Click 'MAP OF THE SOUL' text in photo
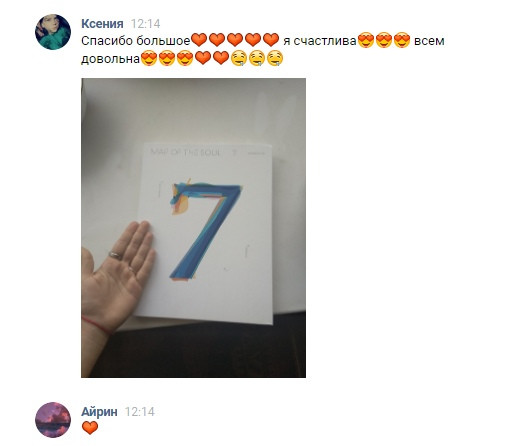Image resolution: width=531 pixels, height=446 pixels. pos(186,152)
